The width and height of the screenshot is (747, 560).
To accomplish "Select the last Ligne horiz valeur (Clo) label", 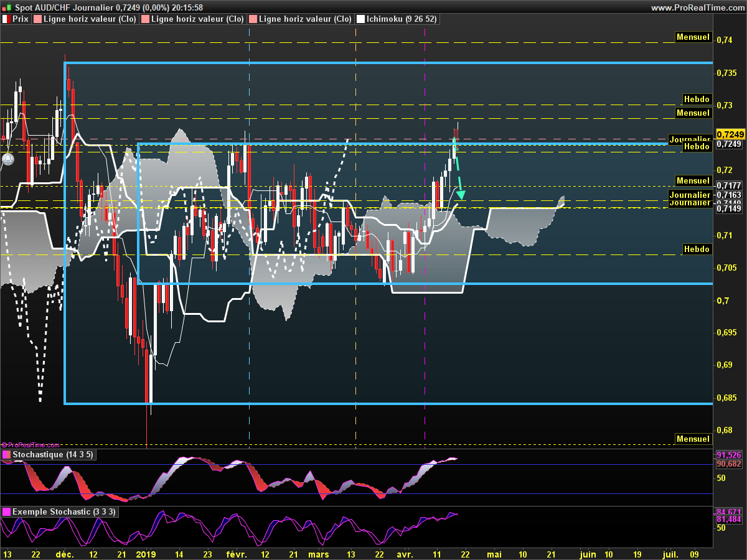I will click(305, 19).
